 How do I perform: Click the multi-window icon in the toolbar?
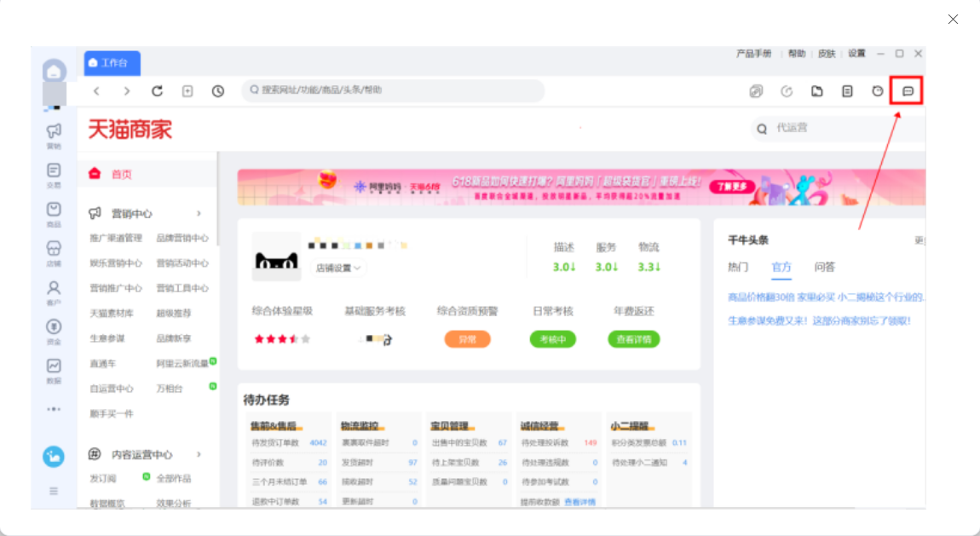pyautogui.click(x=756, y=91)
